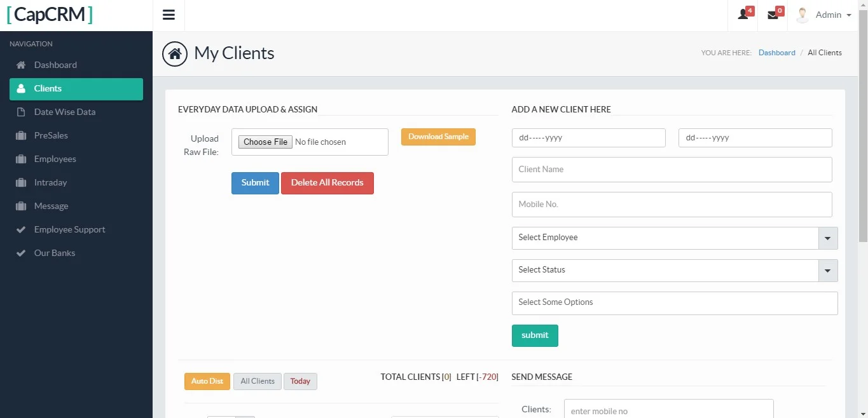Open the user notifications icon with badge 4
Viewport: 868px width, 418px height.
tap(743, 15)
